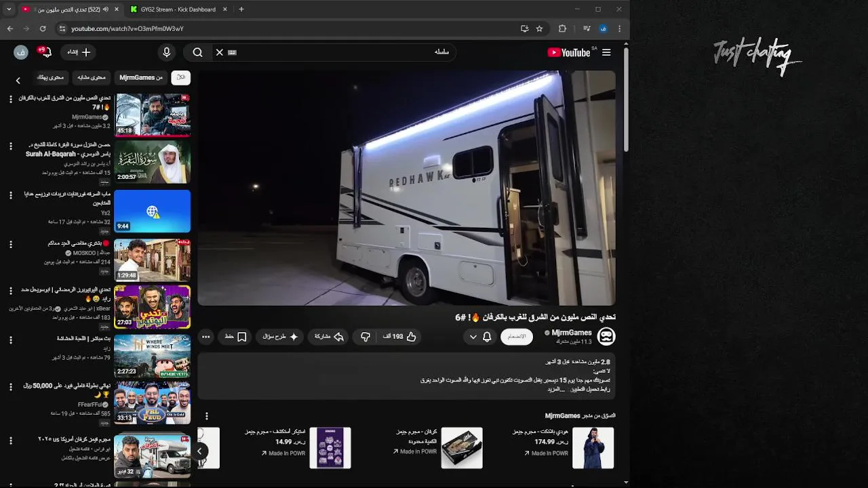Open MjrmGames channel name link
868x488 pixels.
click(572, 333)
